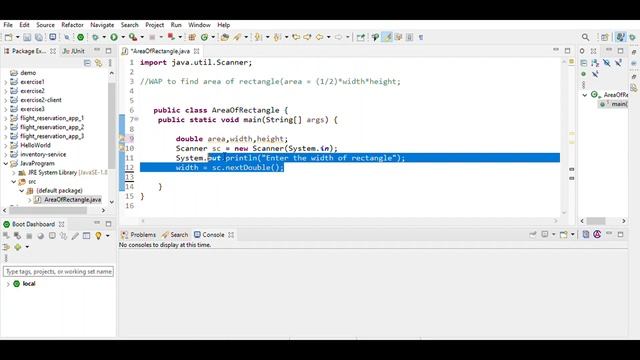Select flight_reservation_app_2 project

[52, 127]
